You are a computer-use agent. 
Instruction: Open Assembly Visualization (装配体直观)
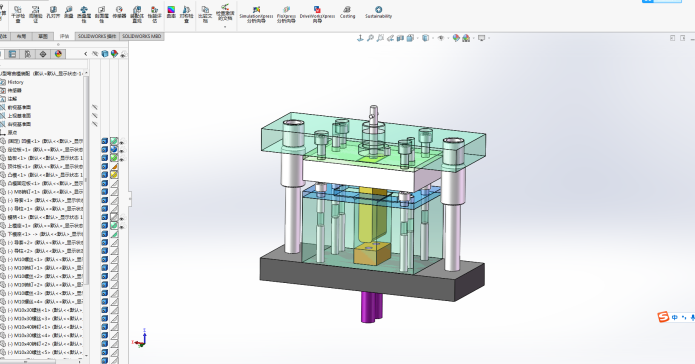tap(137, 15)
